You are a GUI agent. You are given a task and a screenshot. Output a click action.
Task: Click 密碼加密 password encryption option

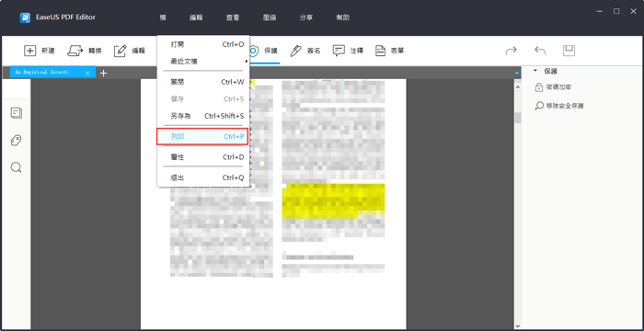coord(553,87)
